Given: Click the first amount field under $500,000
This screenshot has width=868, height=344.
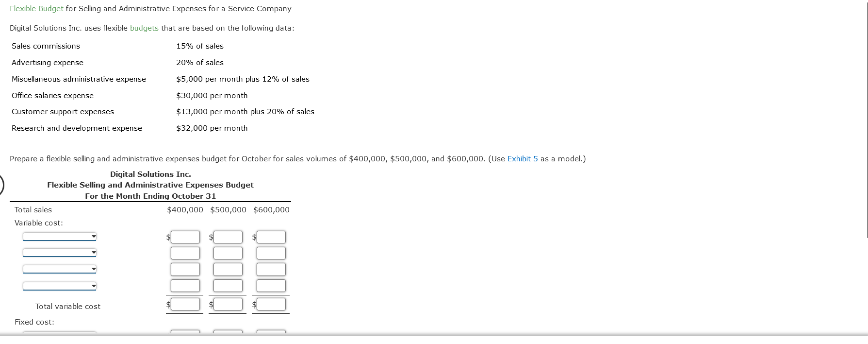Looking at the screenshot, I should pos(228,237).
